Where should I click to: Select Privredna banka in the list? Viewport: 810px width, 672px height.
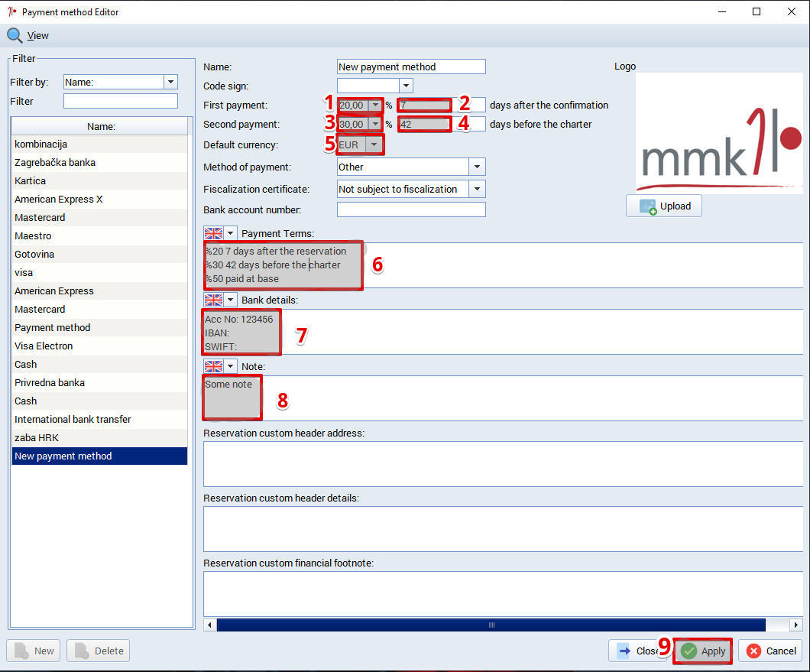click(99, 382)
